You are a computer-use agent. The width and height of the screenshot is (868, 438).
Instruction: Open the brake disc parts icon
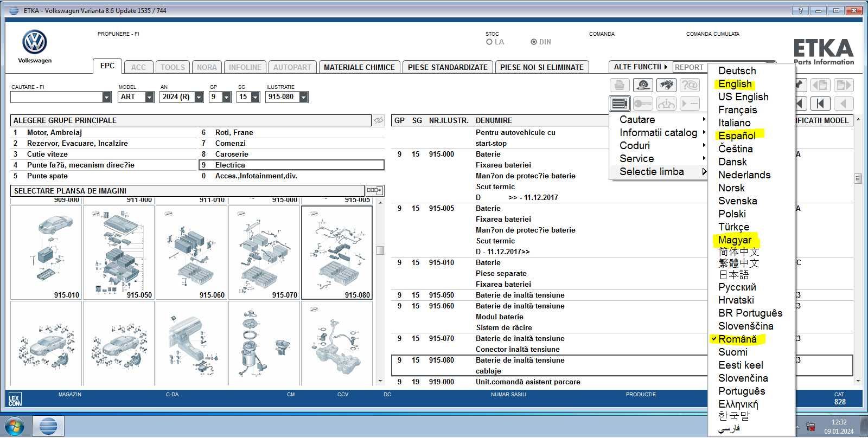pyautogui.click(x=643, y=86)
